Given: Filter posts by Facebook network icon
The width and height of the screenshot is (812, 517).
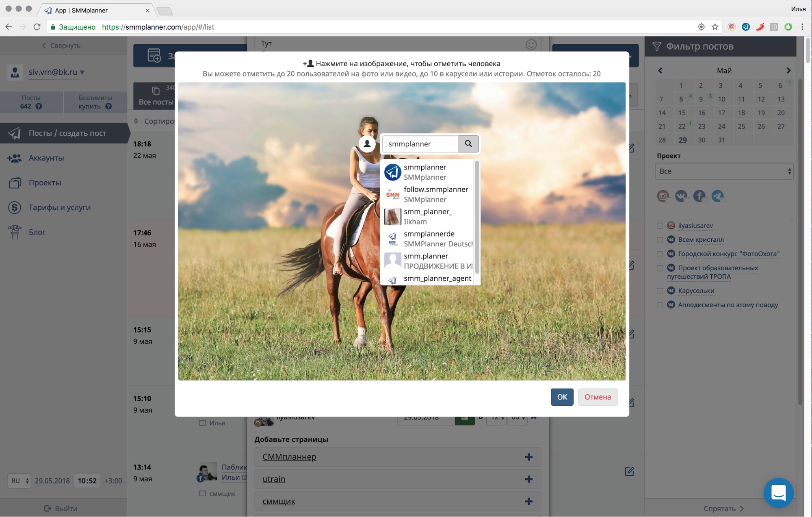Looking at the screenshot, I should 699,196.
